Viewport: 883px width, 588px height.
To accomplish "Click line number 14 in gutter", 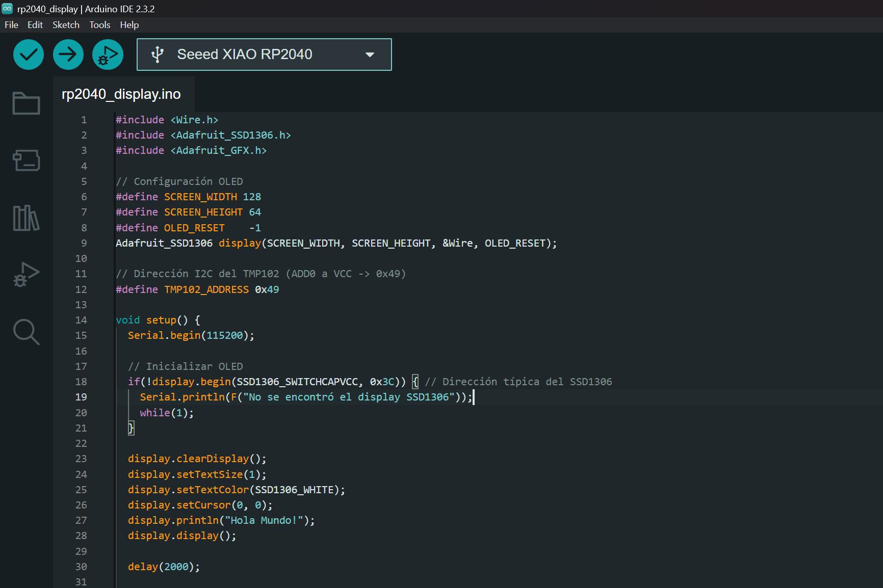I will [81, 320].
